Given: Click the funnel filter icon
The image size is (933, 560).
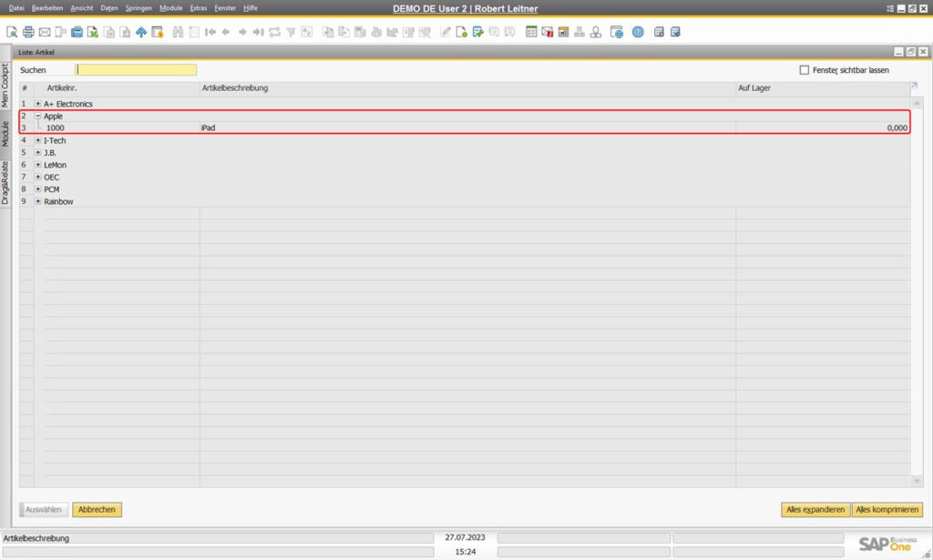Looking at the screenshot, I should click(291, 32).
